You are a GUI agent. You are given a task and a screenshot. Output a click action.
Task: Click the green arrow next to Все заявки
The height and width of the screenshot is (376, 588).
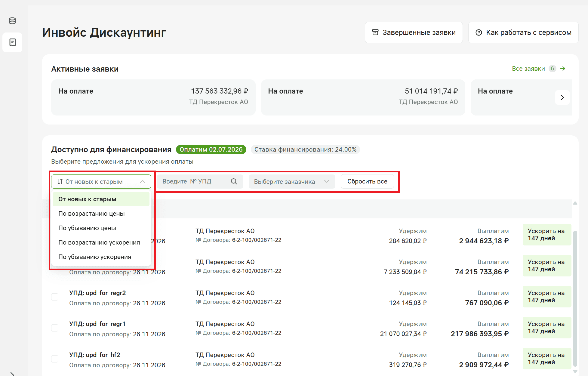point(563,69)
